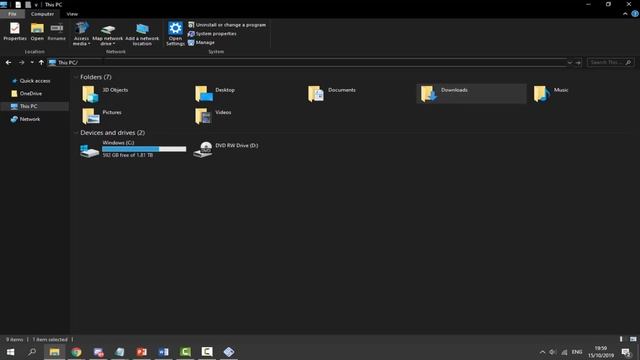Click the Open ribbon icon
The height and width of the screenshot is (360, 640).
coord(37,32)
